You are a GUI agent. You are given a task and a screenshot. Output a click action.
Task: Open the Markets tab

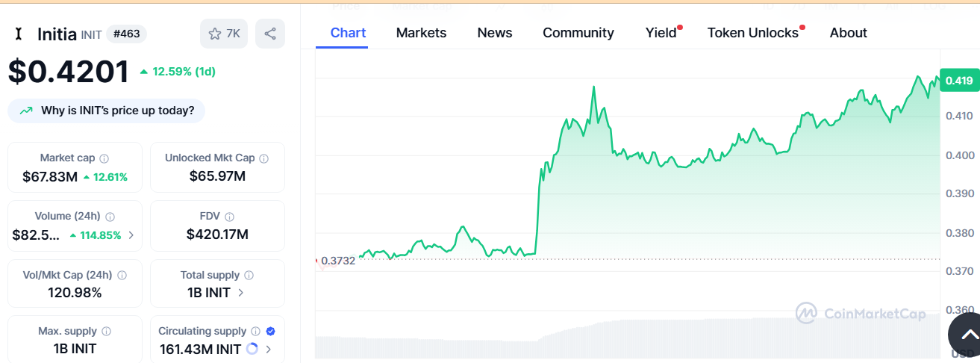coord(421,33)
